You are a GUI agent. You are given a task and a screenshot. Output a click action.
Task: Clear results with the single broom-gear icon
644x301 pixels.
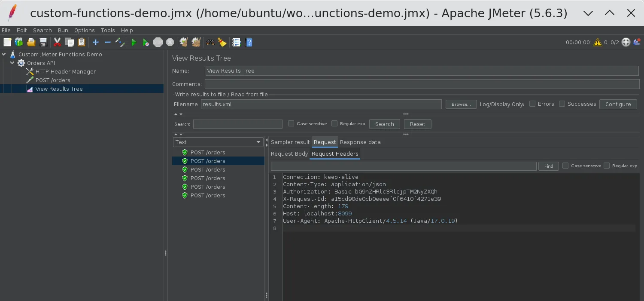click(x=184, y=42)
